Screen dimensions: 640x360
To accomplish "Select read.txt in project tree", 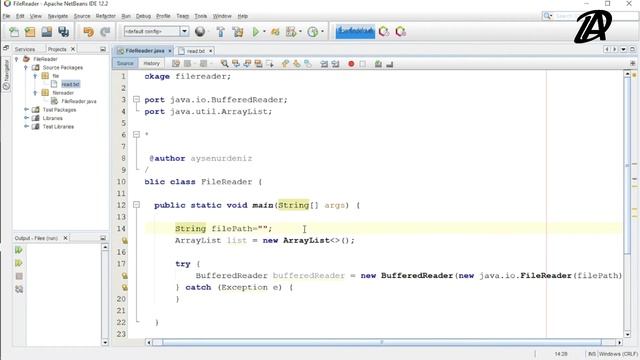I will click(x=70, y=84).
